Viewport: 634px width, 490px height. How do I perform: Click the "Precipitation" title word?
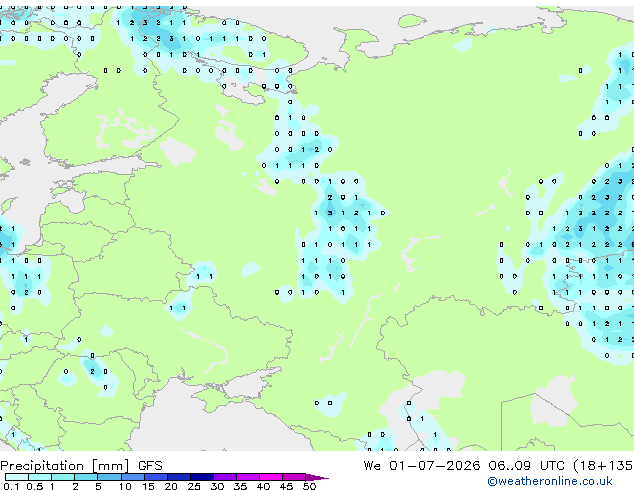42,466
